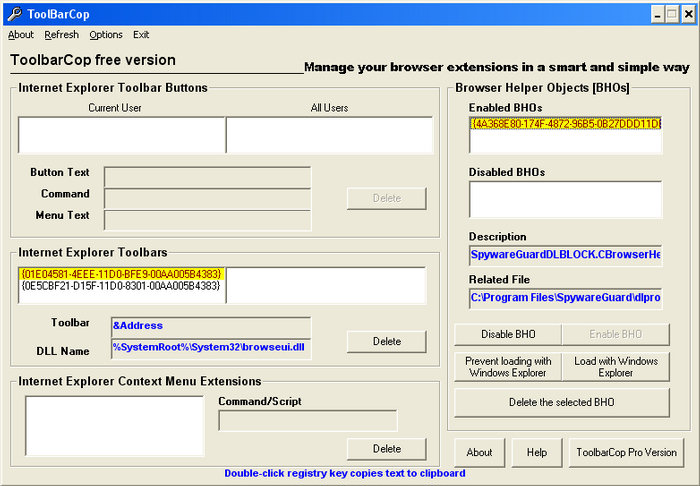Image resolution: width=700 pixels, height=486 pixels.
Task: Click Prevent loading with Windows Explorer
Action: pyautogui.click(x=508, y=367)
